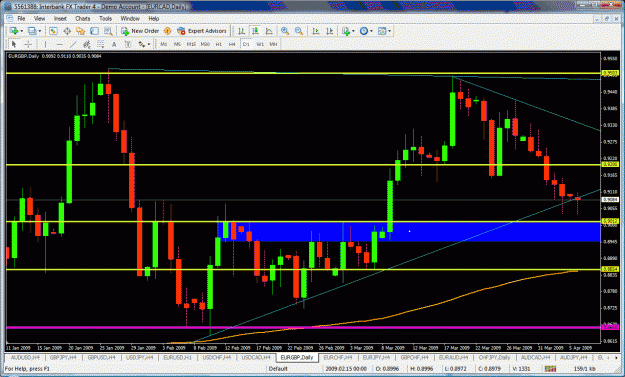Click the connection status bars icon

(550, 369)
